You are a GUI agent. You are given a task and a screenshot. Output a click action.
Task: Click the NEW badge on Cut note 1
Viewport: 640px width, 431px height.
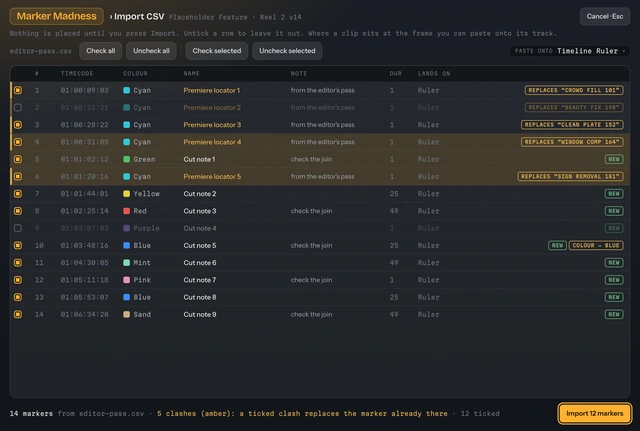coord(614,159)
